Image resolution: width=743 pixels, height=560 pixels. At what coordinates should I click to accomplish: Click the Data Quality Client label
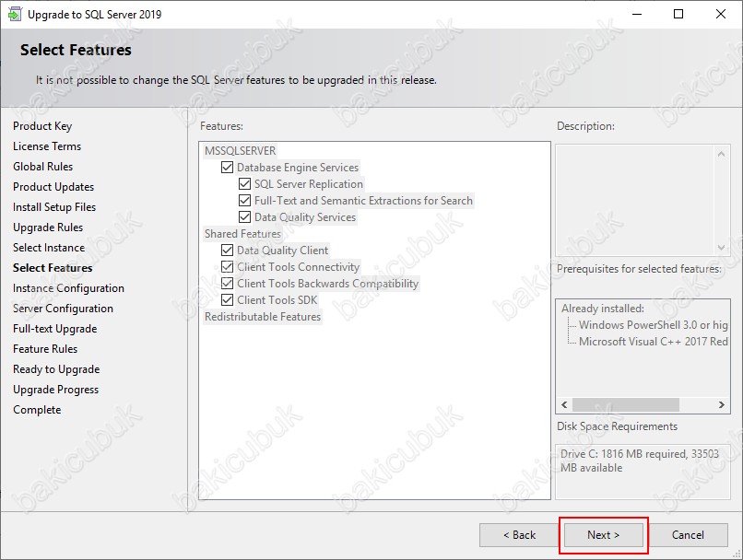coord(282,250)
